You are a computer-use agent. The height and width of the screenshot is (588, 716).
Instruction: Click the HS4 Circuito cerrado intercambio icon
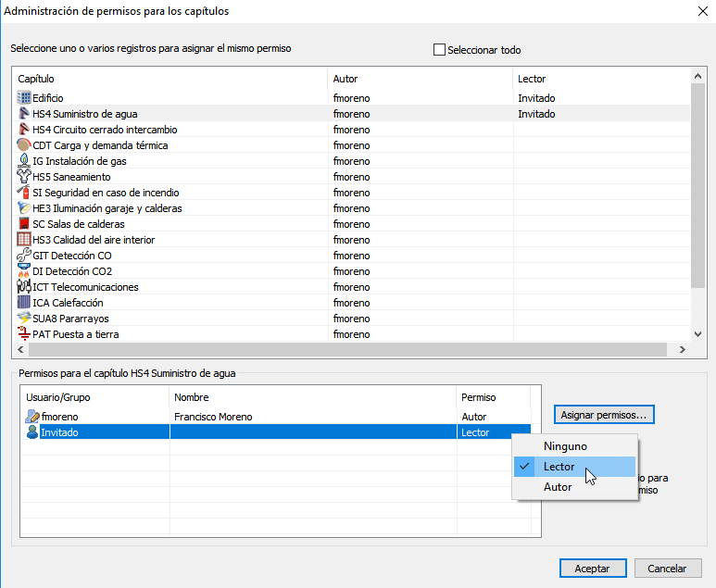coord(24,130)
